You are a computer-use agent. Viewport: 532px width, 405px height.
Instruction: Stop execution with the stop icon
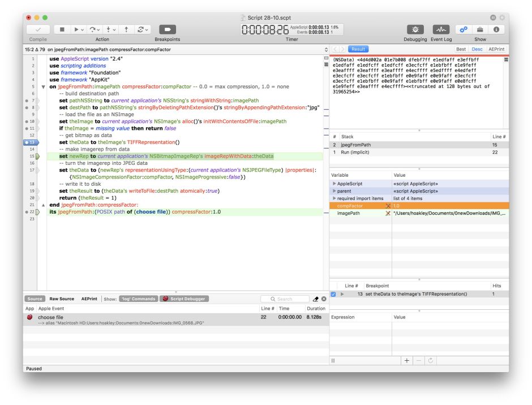[x=62, y=28]
